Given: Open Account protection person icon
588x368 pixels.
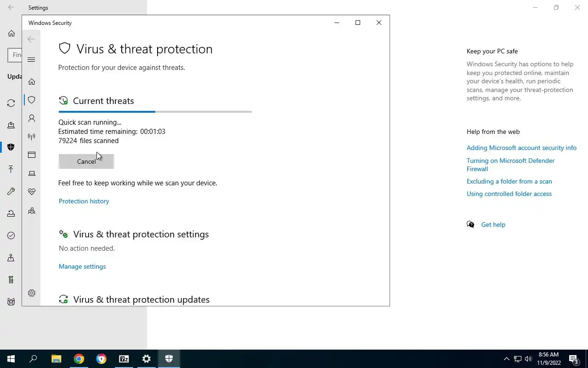Looking at the screenshot, I should (32, 118).
